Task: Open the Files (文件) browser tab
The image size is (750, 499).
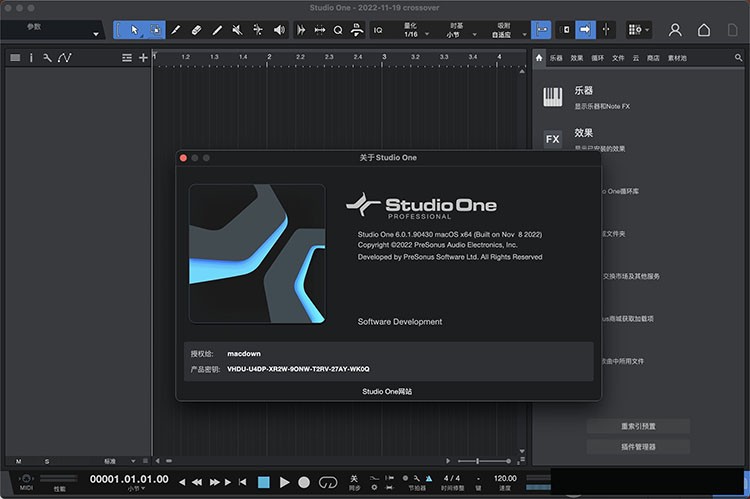Action: click(618, 58)
